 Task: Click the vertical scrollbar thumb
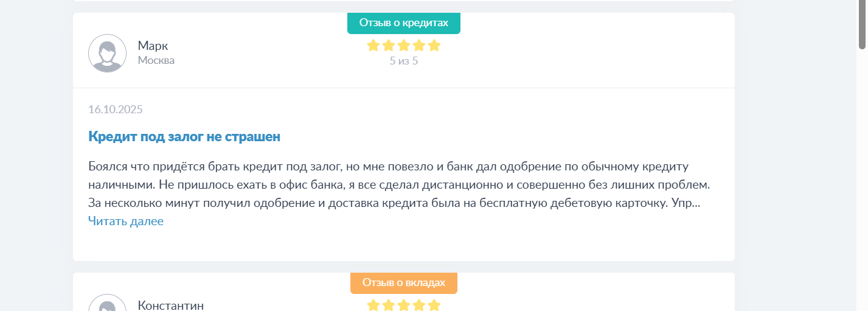(x=862, y=24)
